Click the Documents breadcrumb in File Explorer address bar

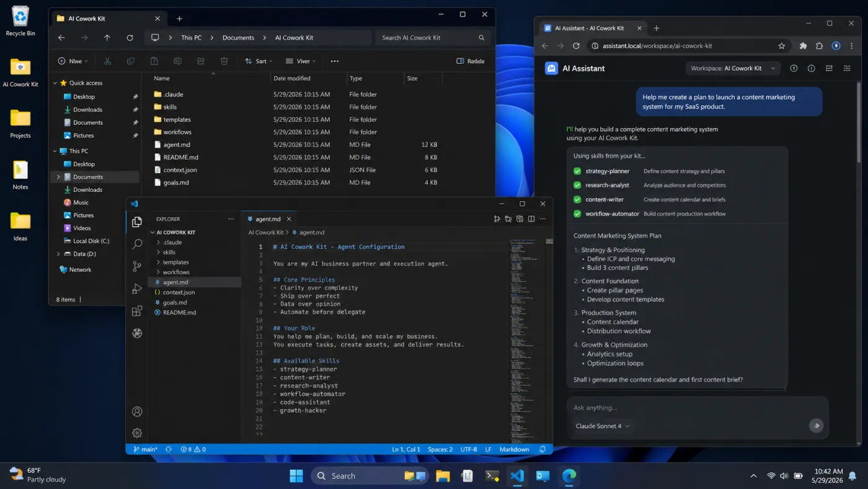tap(238, 38)
